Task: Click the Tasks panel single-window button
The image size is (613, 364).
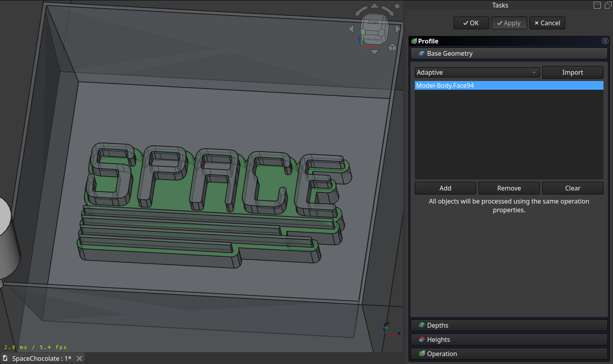Action: click(x=597, y=5)
